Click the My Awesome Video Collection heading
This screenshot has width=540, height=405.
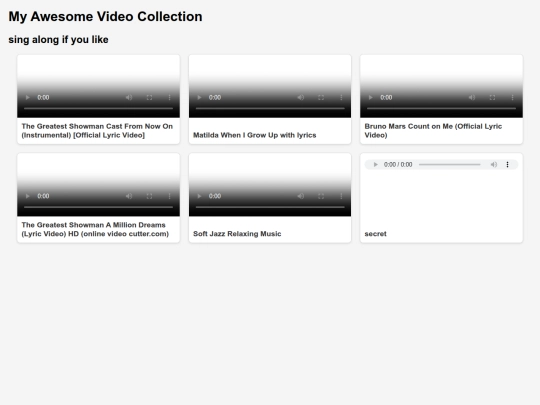[x=105, y=17]
